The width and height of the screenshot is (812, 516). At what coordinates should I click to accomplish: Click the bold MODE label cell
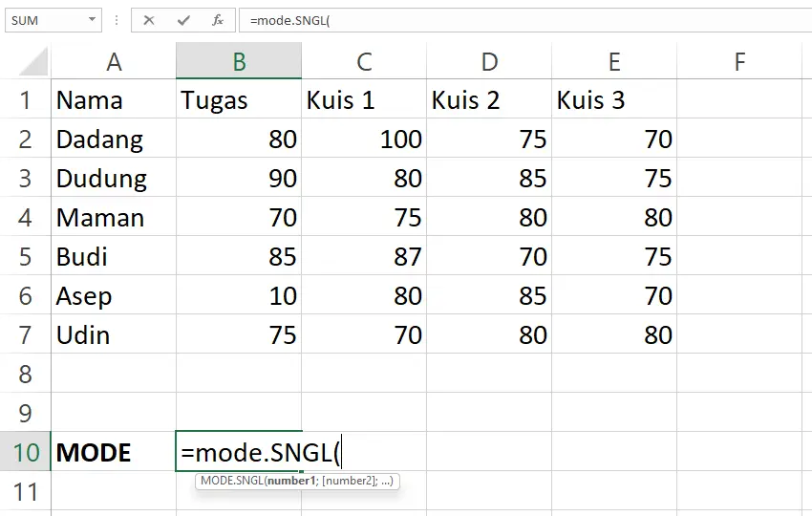tap(114, 452)
